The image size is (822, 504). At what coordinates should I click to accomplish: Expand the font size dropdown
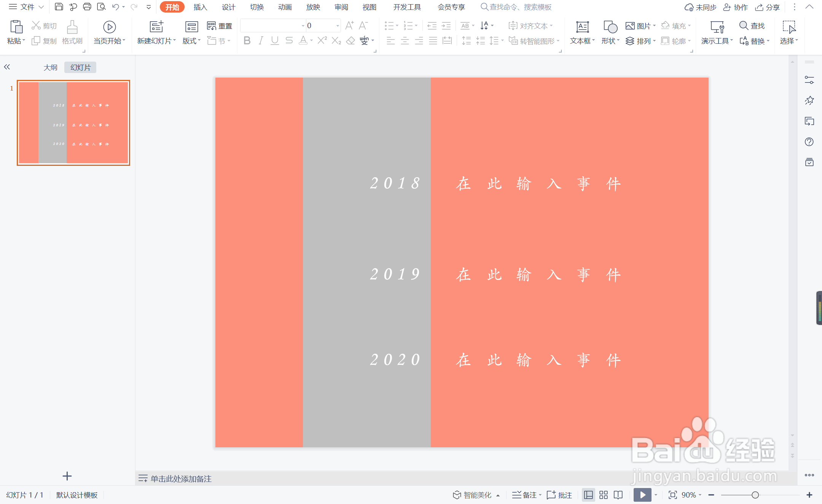[338, 25]
